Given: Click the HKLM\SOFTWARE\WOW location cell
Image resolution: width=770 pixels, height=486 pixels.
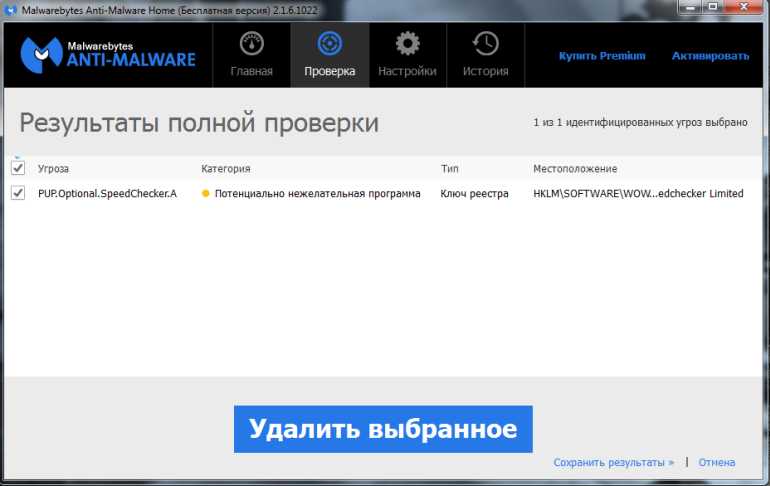Looking at the screenshot, I should tap(638, 193).
